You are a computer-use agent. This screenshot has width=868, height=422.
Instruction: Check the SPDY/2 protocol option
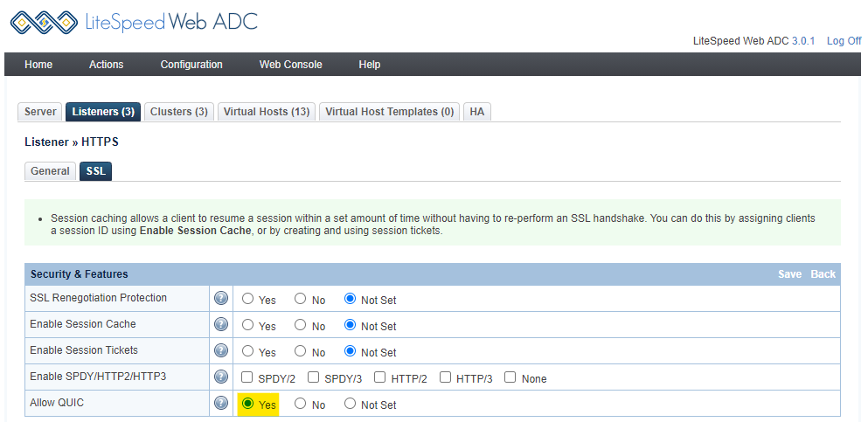(248, 378)
